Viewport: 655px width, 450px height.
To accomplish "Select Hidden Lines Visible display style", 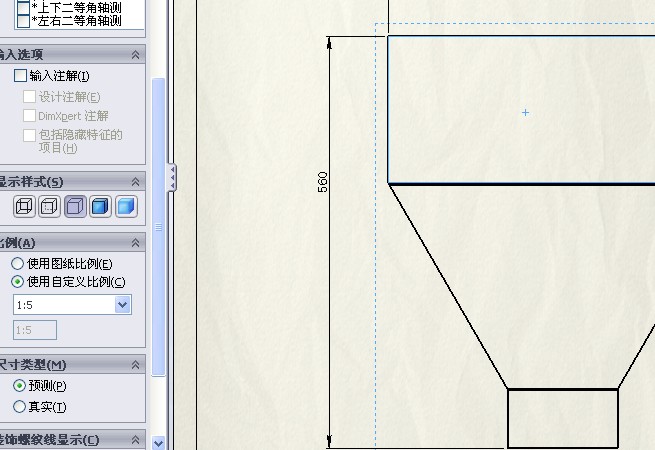I will point(49,206).
